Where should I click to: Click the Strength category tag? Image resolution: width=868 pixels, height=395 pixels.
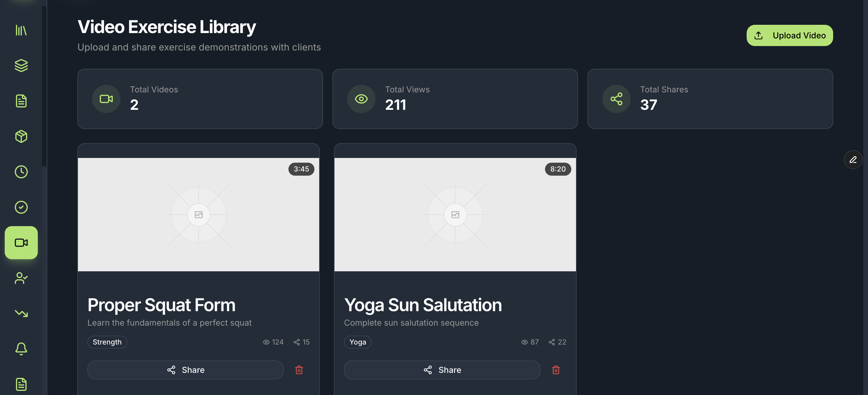[x=107, y=342]
